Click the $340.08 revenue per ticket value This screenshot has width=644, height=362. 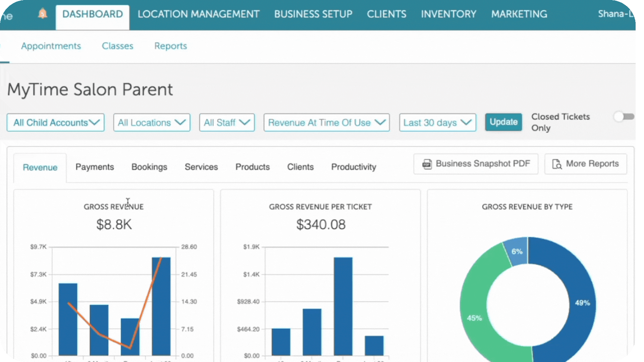321,225
